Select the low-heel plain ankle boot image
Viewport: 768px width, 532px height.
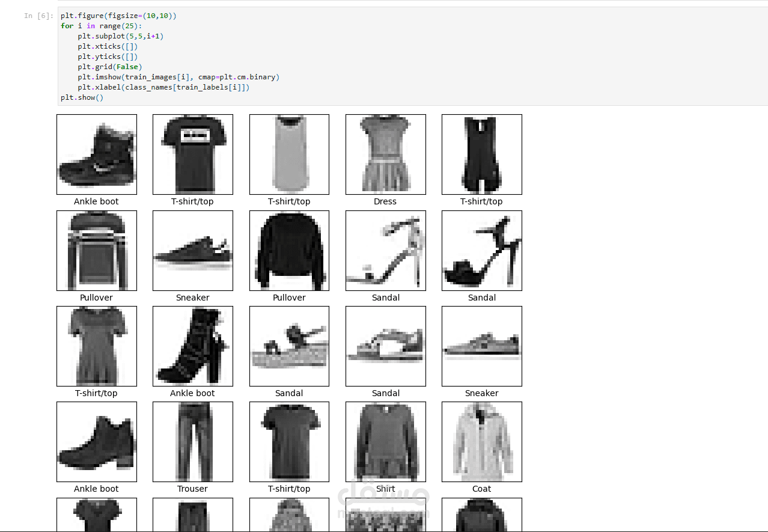pos(97,442)
